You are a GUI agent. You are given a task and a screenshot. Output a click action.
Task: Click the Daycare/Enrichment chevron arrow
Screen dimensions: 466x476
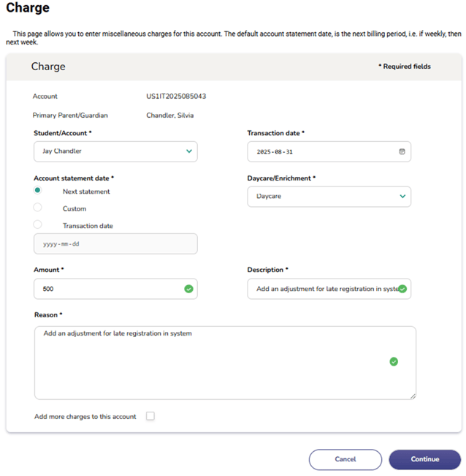click(402, 196)
